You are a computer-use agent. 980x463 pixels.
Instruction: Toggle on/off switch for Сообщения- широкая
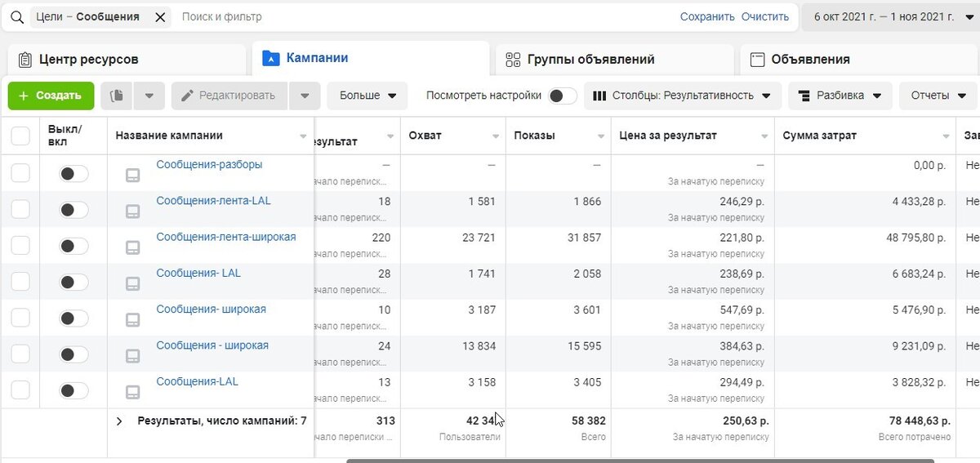coord(73,318)
